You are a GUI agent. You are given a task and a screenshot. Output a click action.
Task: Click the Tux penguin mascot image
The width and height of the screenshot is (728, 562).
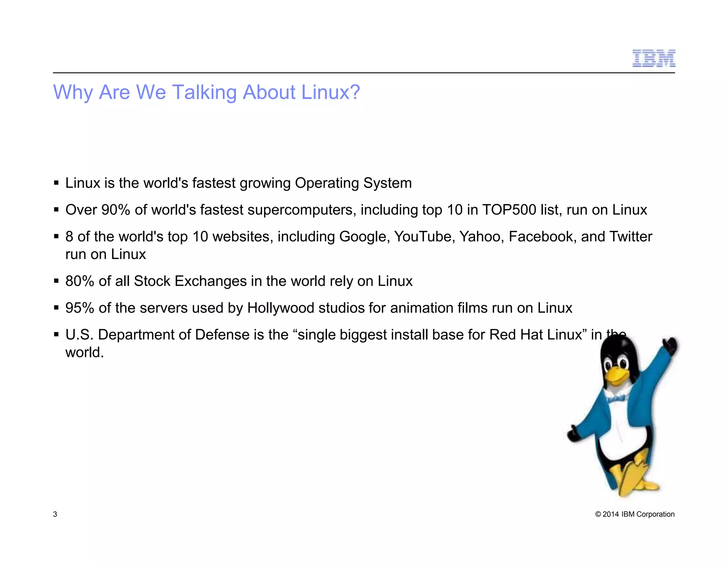point(623,416)
